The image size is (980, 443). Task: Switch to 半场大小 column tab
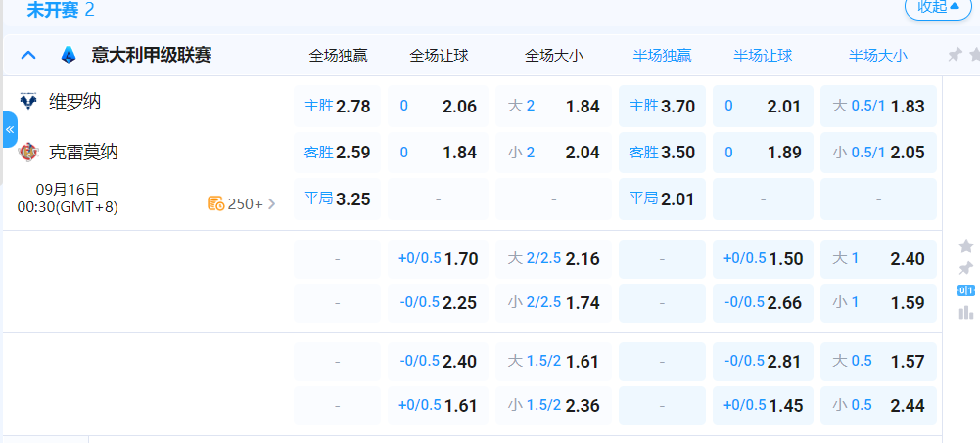pyautogui.click(x=877, y=56)
